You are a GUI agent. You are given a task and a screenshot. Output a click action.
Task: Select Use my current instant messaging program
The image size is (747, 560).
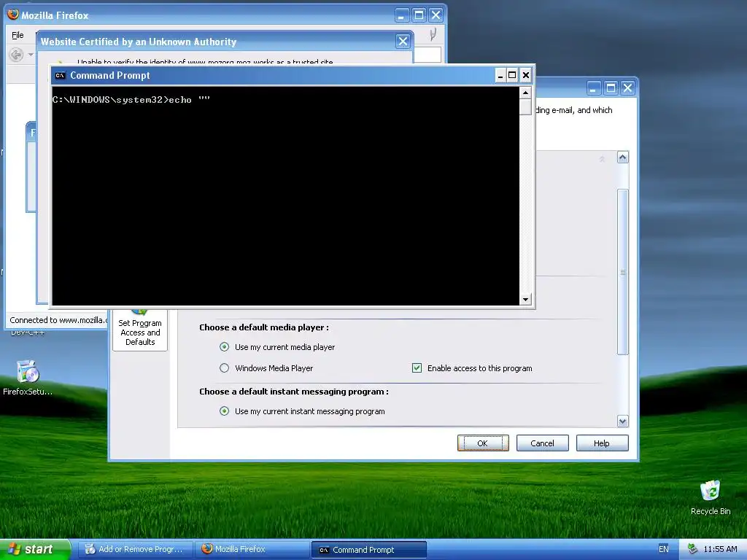224,411
